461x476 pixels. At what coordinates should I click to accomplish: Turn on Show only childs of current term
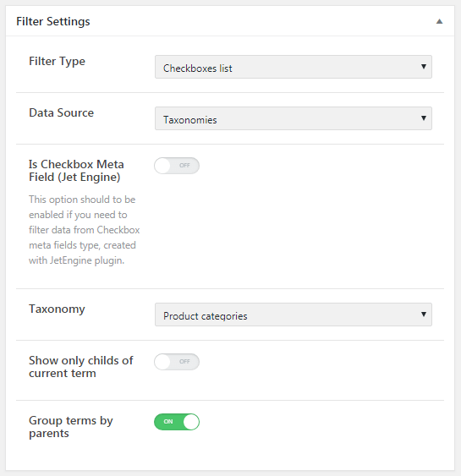coord(177,362)
